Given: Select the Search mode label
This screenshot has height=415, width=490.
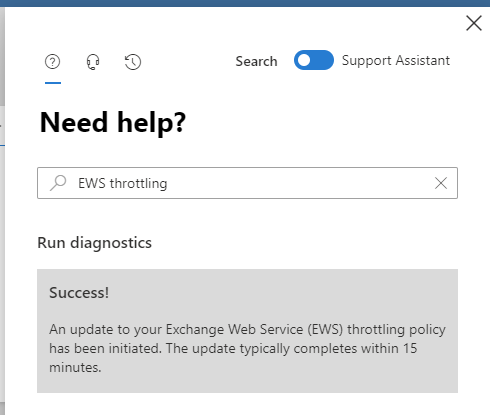Looking at the screenshot, I should 256,61.
